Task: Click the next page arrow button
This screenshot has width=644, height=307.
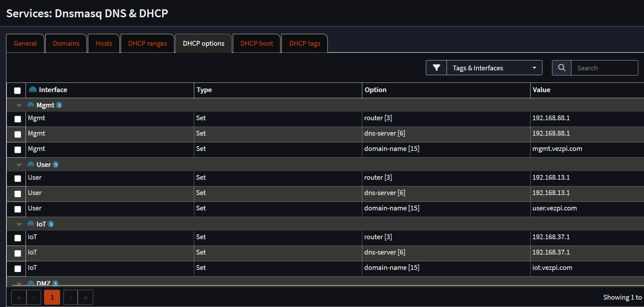Action: coord(70,297)
